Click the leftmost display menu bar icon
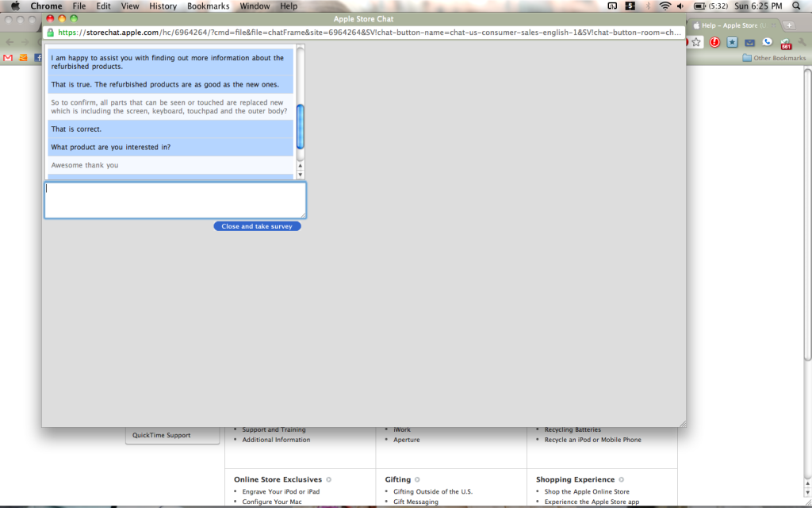The height and width of the screenshot is (508, 812). coord(612,6)
